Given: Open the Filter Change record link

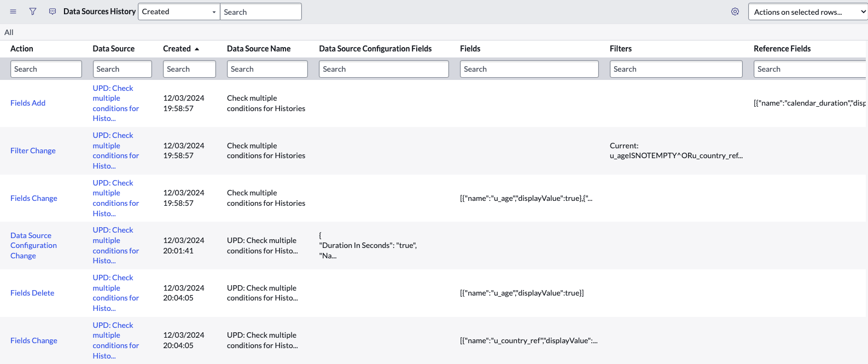Looking at the screenshot, I should click(33, 151).
